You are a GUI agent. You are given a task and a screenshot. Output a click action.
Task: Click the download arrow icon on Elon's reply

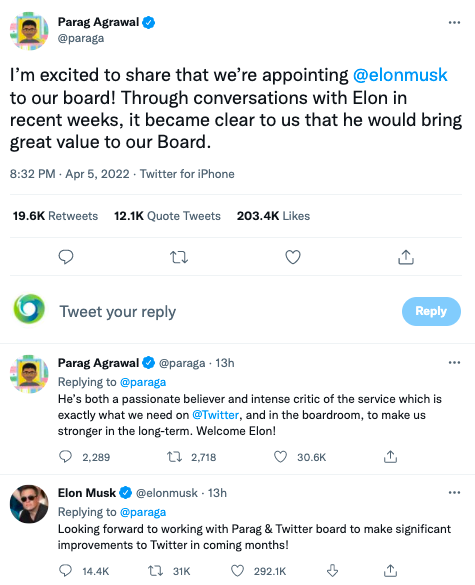pyautogui.click(x=332, y=571)
